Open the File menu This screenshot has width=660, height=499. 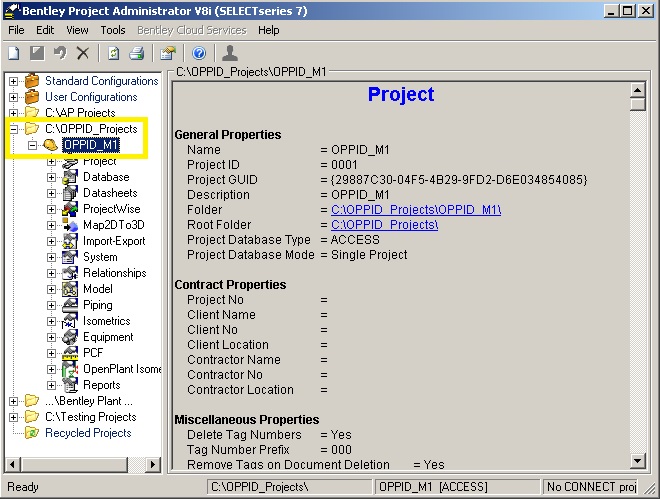[16, 30]
